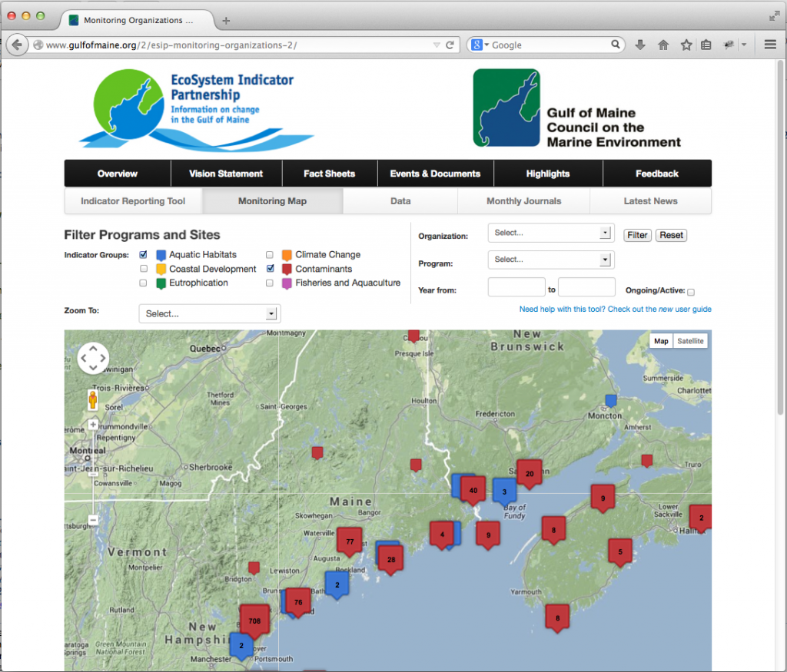Zoom out the map with minus button
The height and width of the screenshot is (672, 787).
pos(93,519)
